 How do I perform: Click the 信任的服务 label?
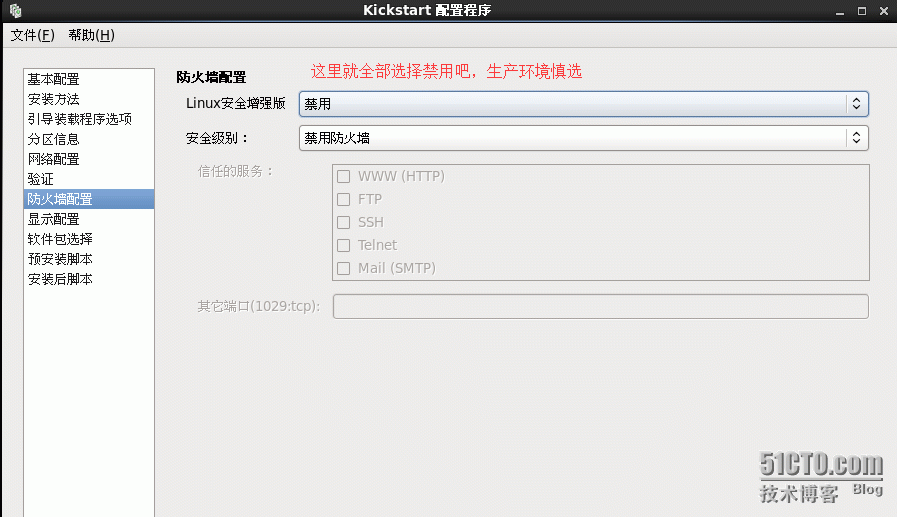pos(236,171)
